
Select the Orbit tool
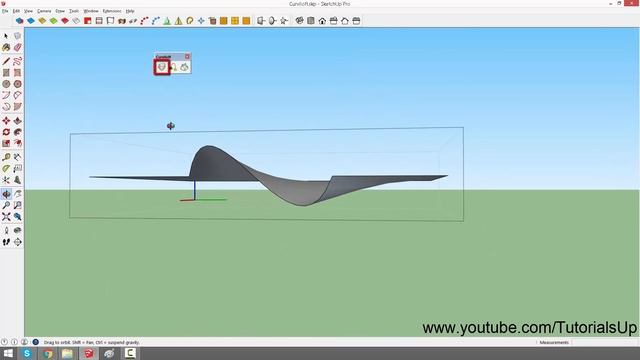pos(6,194)
